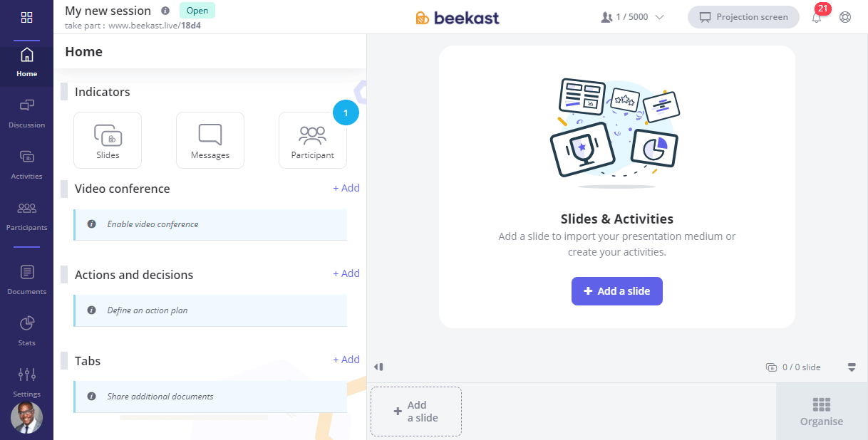Open Activities from the sidebar
This screenshot has width=868, height=440.
(26, 164)
